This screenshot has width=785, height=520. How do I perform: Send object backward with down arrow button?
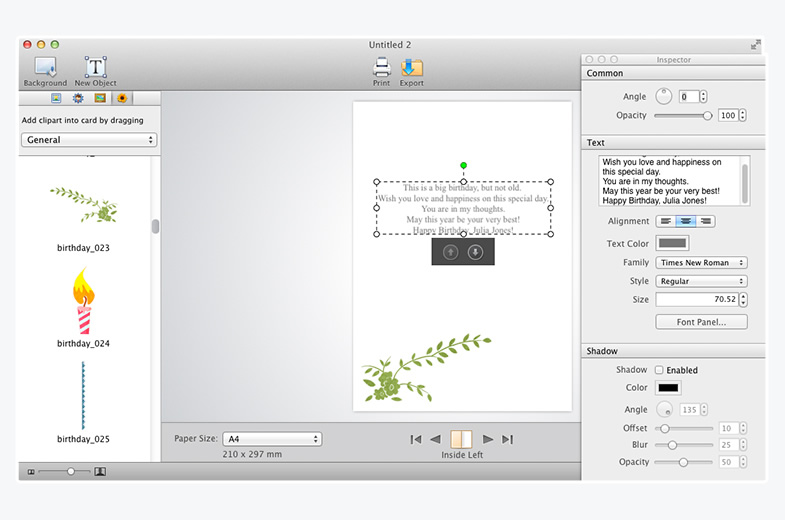(475, 252)
